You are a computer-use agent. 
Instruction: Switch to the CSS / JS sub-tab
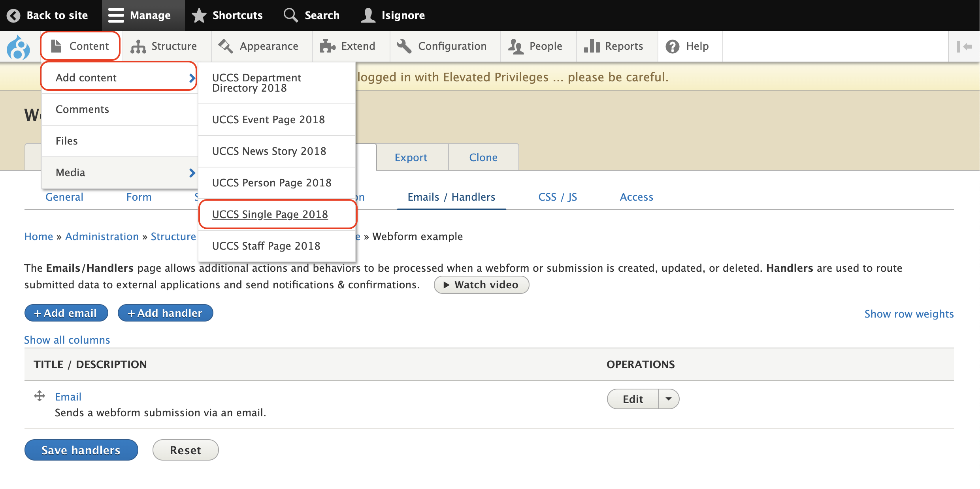558,197
